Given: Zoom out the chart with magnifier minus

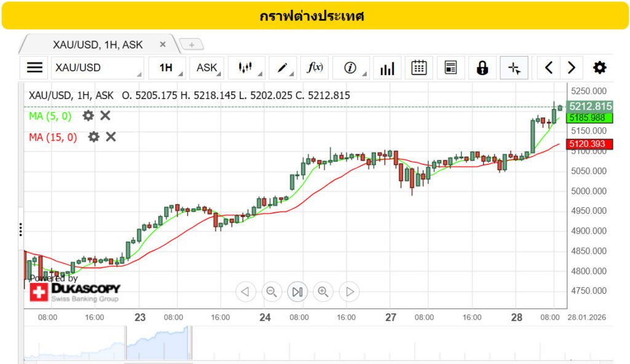Looking at the screenshot, I should [x=271, y=291].
